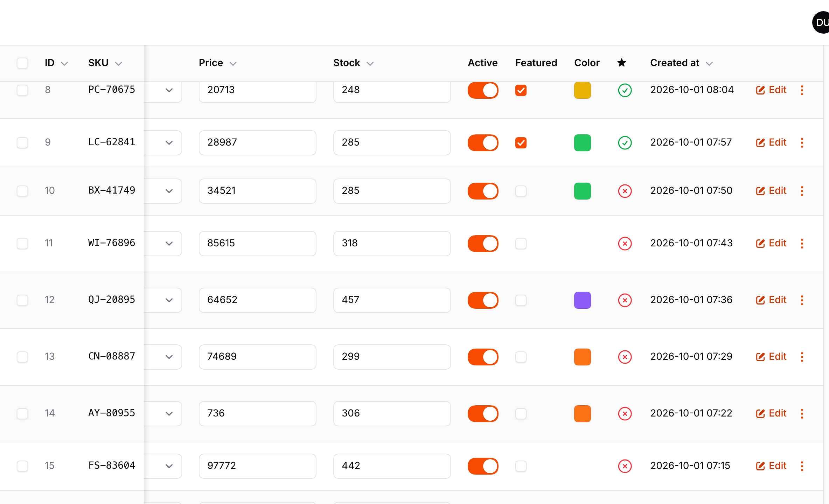Click red X status icon for CN-08887
The image size is (829, 504).
[x=625, y=357]
